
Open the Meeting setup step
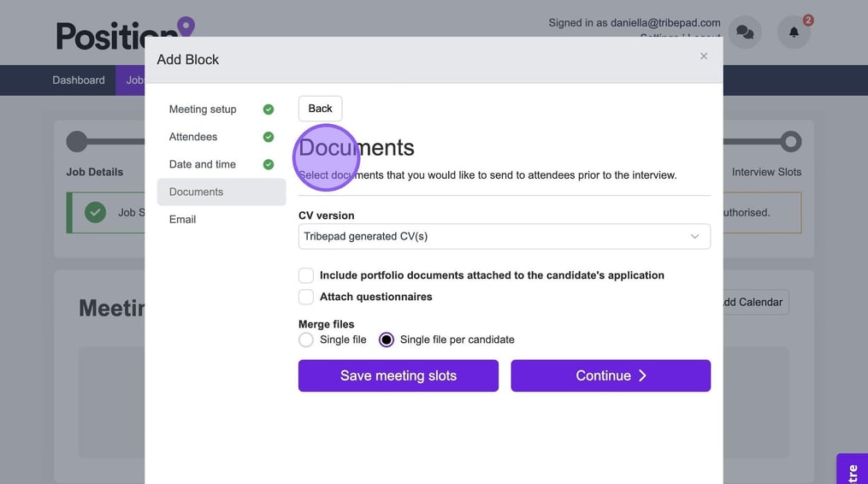pos(203,109)
